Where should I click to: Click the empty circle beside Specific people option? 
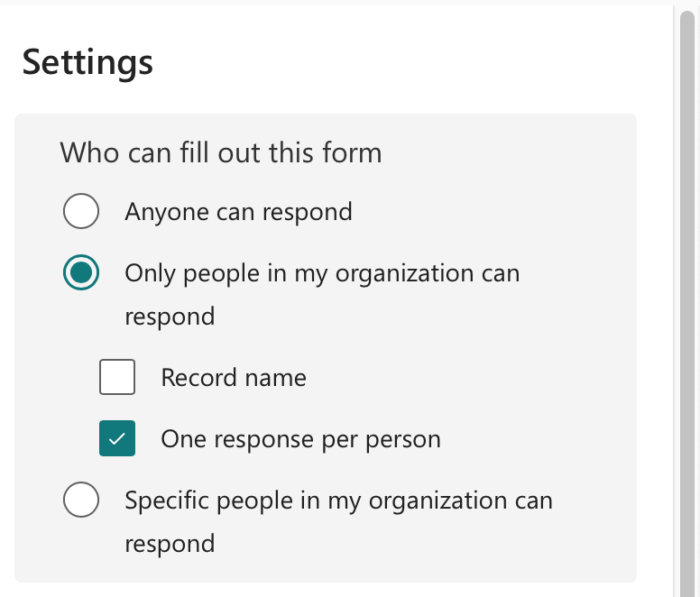pyautogui.click(x=81, y=500)
